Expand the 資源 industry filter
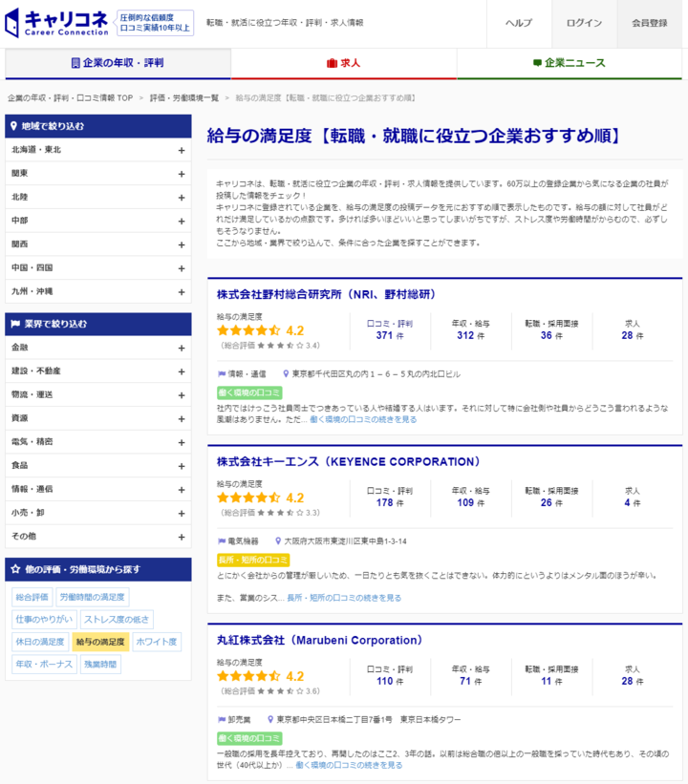Screen dimensions: 688x784 [98, 418]
